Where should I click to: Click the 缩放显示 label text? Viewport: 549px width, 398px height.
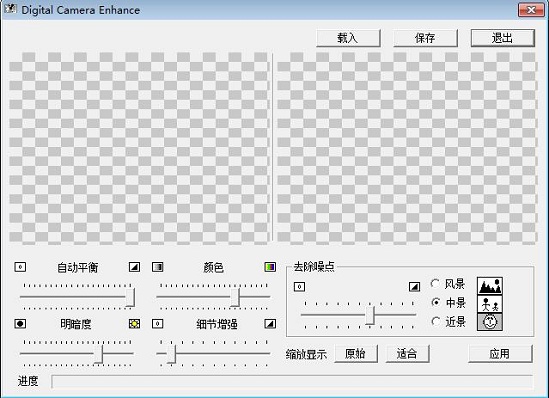306,355
